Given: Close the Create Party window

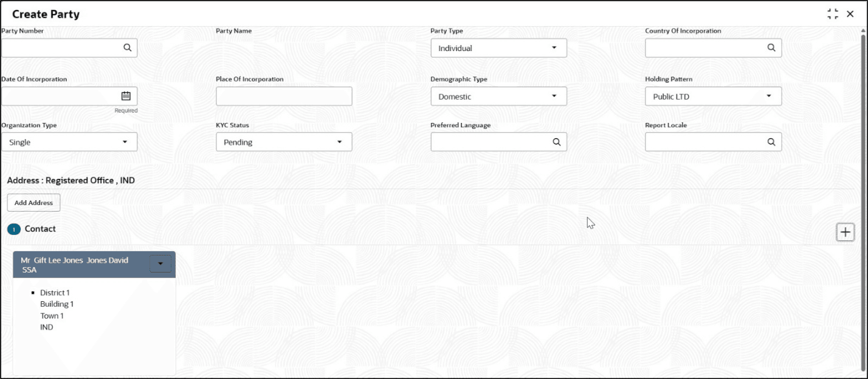Looking at the screenshot, I should click(x=850, y=14).
